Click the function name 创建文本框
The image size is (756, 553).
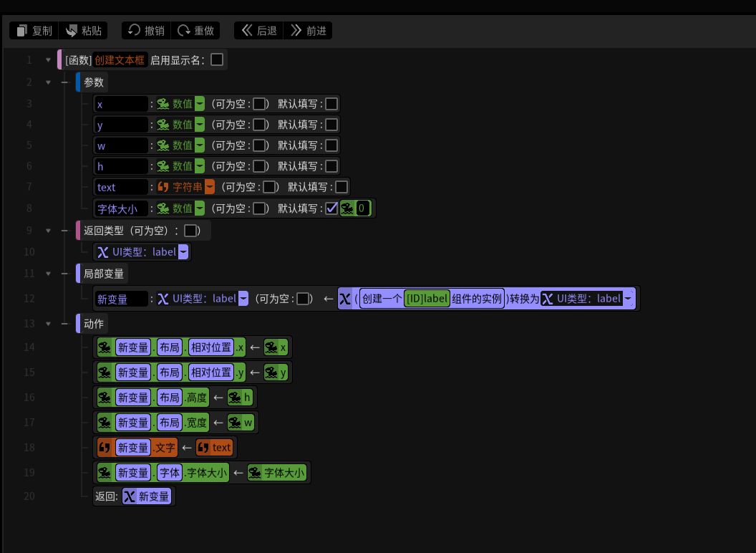coord(120,60)
